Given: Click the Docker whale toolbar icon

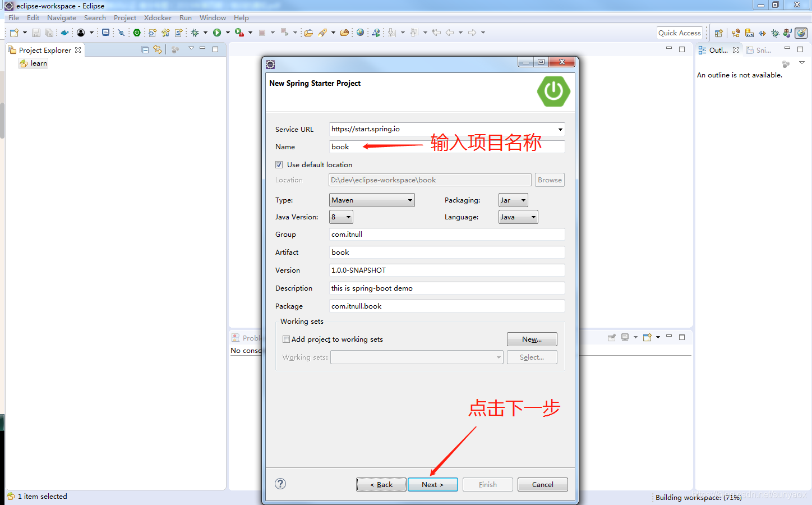Looking at the screenshot, I should coord(64,33).
